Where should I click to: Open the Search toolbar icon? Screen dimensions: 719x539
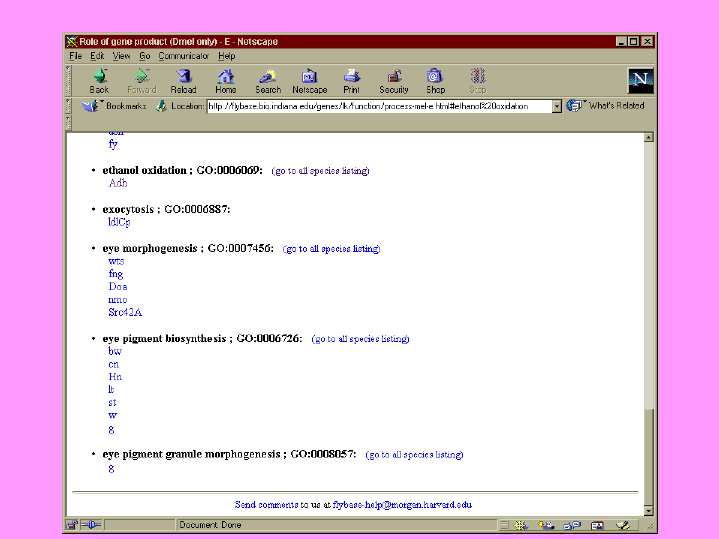pos(268,78)
